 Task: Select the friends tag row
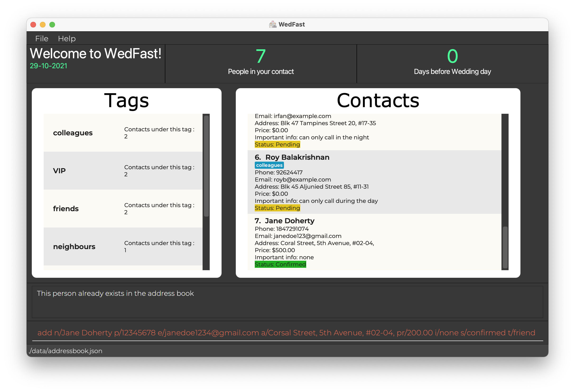click(x=123, y=209)
